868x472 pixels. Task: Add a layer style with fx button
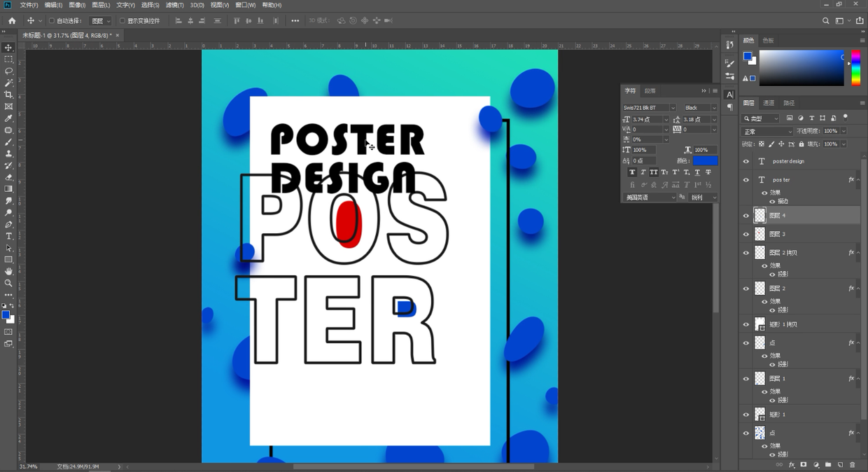(x=792, y=465)
